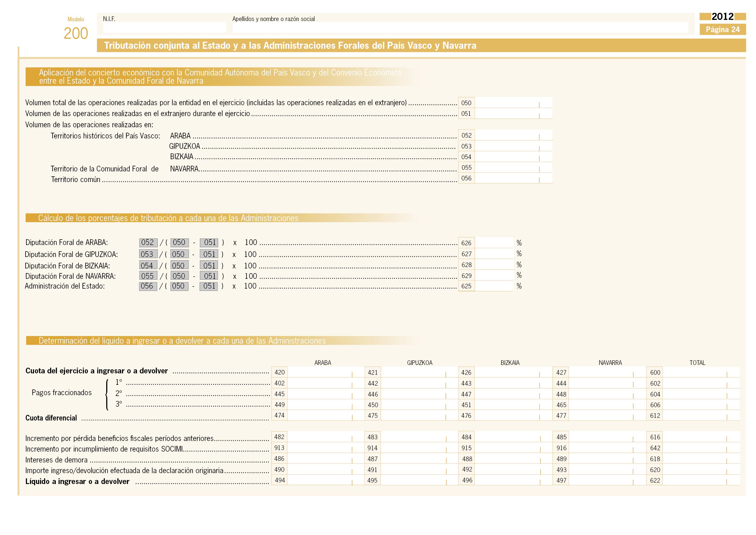Select field 486 Intereses de demora ARABA
The width and height of the screenshot is (756, 535).
click(x=326, y=459)
